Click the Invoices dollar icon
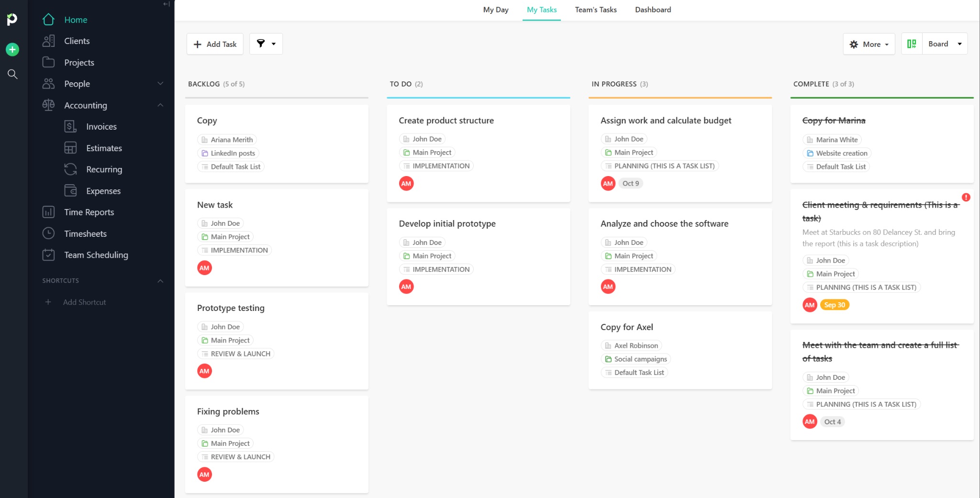 (x=70, y=127)
